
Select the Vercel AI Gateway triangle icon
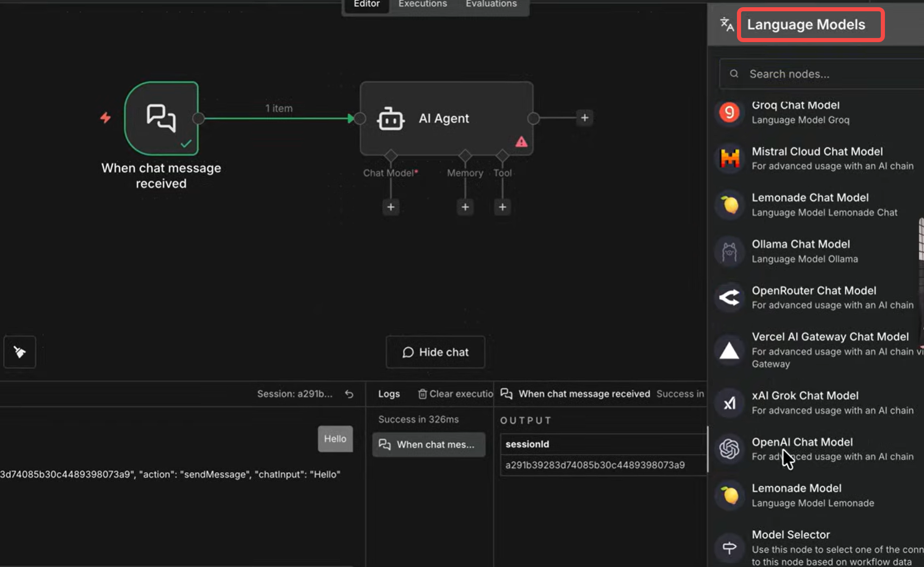[x=729, y=351]
